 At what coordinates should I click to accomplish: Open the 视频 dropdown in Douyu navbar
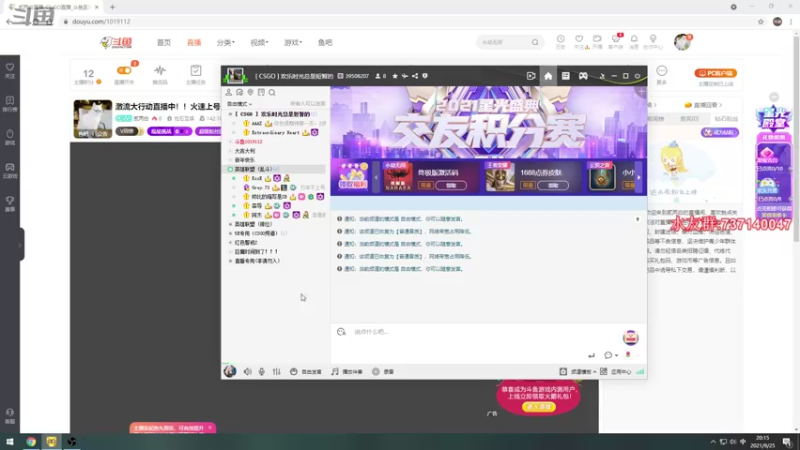[x=259, y=43]
